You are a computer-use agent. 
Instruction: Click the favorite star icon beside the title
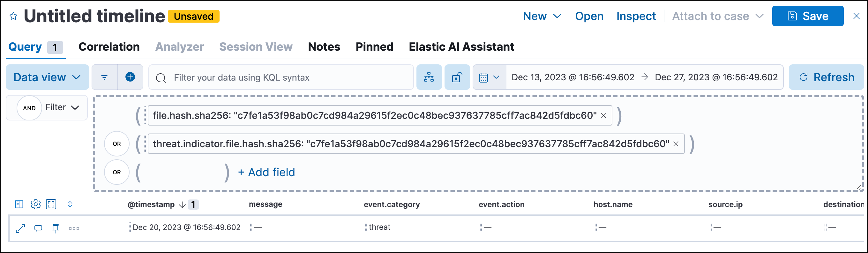coord(13,16)
